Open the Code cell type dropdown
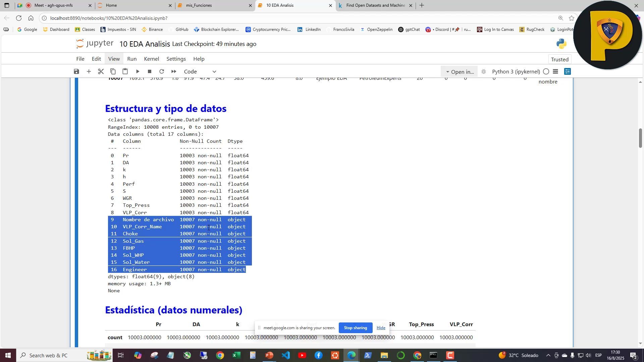This screenshot has width=644, height=362. 200,71
